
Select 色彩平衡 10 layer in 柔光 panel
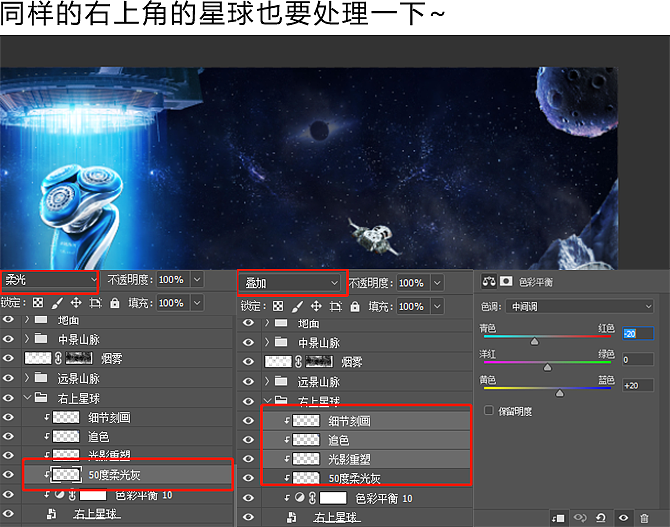[127, 495]
